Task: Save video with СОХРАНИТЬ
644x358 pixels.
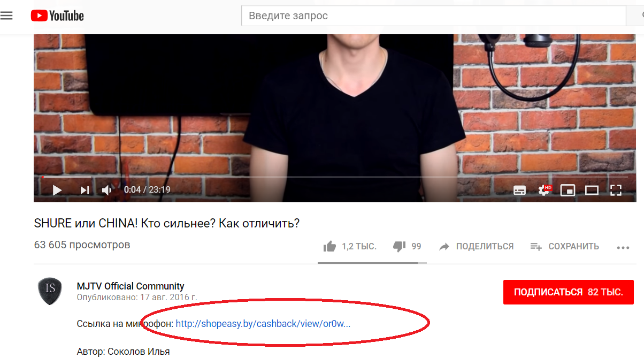Action: coord(564,247)
